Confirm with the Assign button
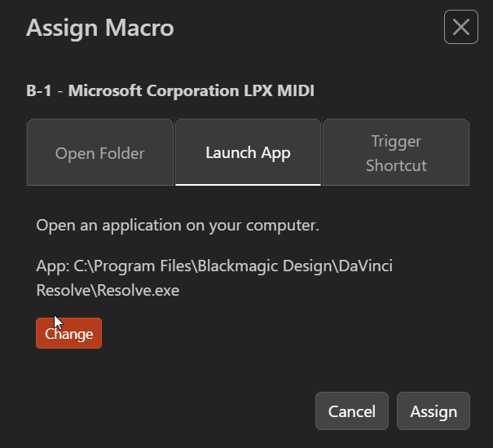The width and height of the screenshot is (493, 448). coord(433,411)
